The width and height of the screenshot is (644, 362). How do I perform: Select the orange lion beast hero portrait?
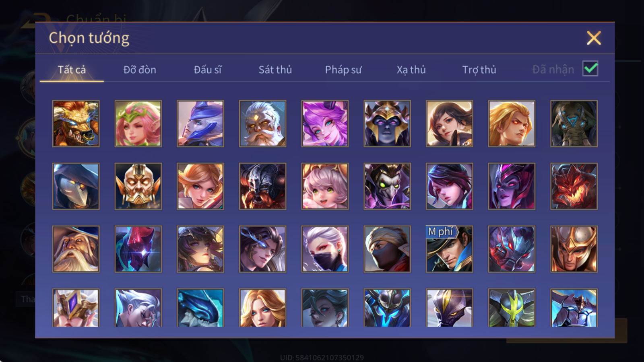[76, 123]
